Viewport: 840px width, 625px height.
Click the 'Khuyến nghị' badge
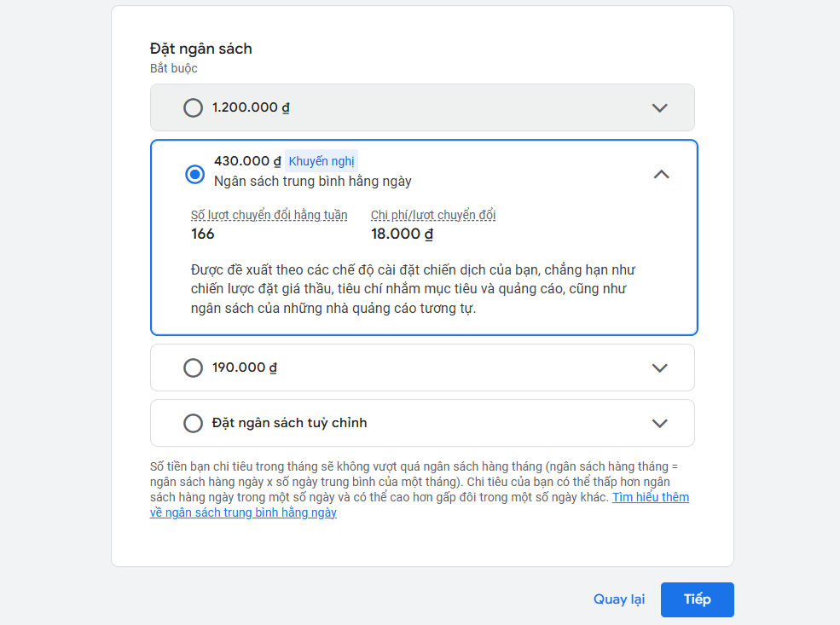[x=322, y=160]
